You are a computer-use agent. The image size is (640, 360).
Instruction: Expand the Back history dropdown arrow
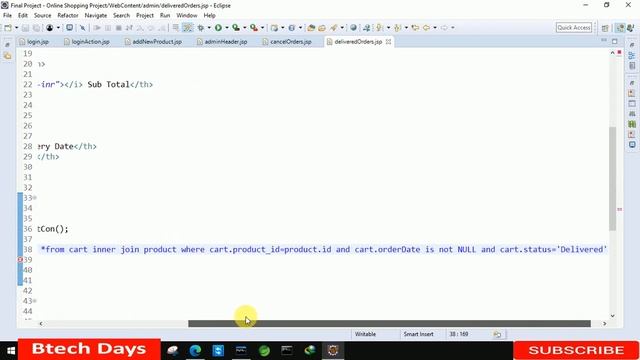[435, 28]
